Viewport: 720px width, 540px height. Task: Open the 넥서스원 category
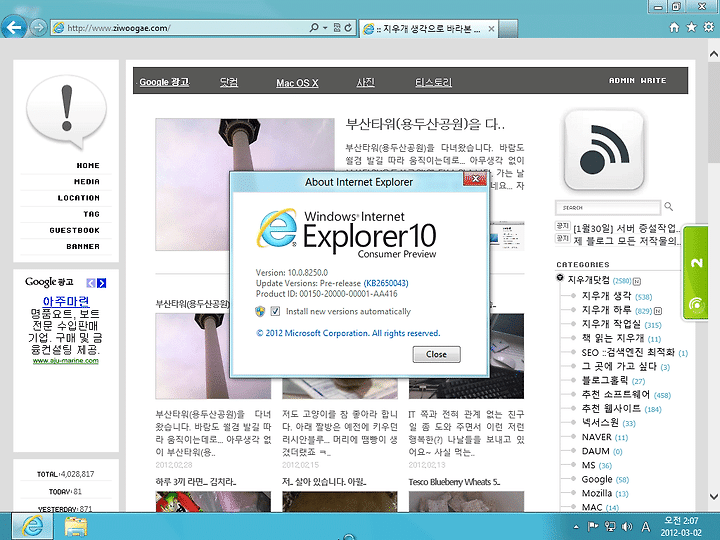tap(600, 422)
